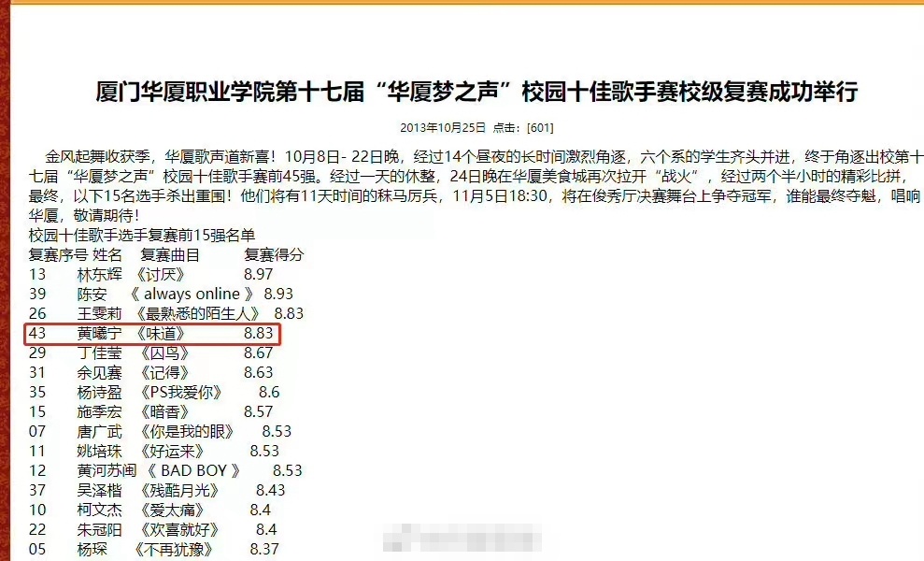The image size is (924, 561).
Task: Click song title 《讨厌》
Action: click(x=160, y=274)
